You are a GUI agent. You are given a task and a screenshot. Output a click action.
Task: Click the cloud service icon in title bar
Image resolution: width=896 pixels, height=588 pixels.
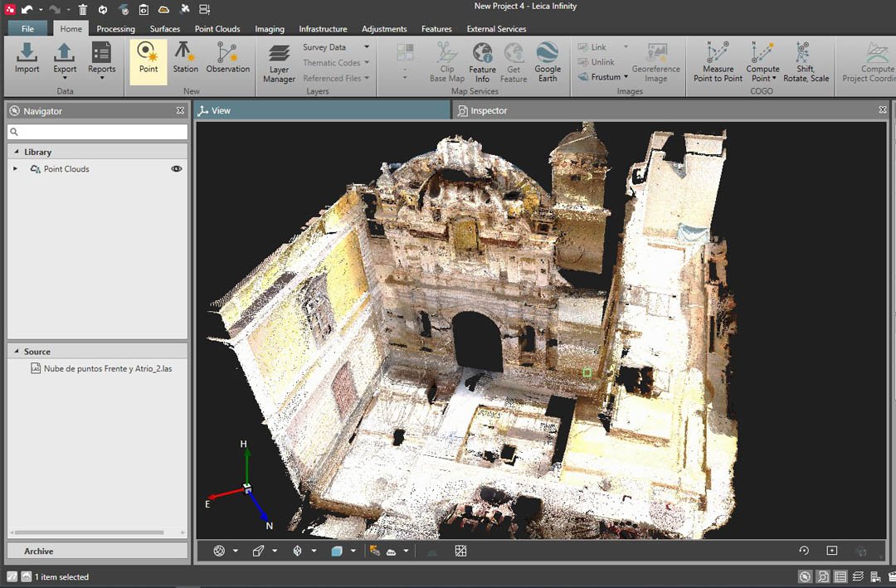[x=164, y=9]
